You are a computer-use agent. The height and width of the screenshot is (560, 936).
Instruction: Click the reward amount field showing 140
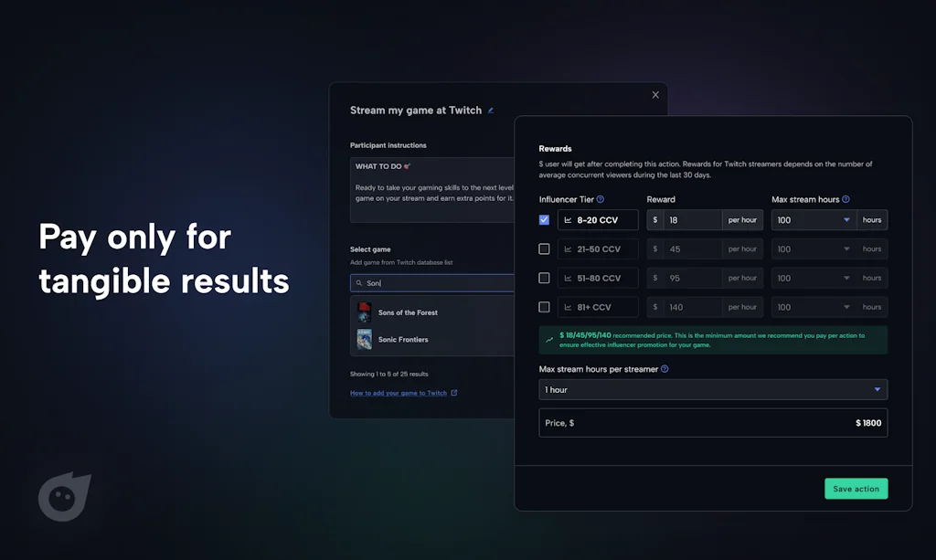pyautogui.click(x=693, y=307)
